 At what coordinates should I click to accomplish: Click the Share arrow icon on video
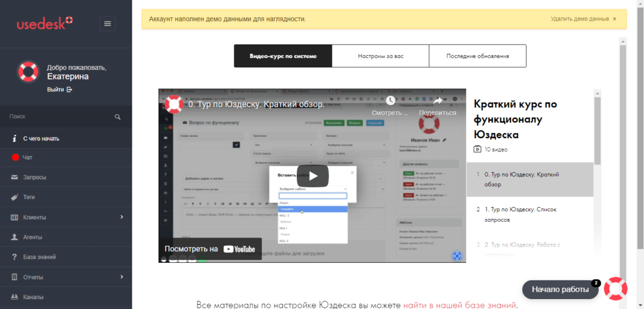(x=438, y=101)
